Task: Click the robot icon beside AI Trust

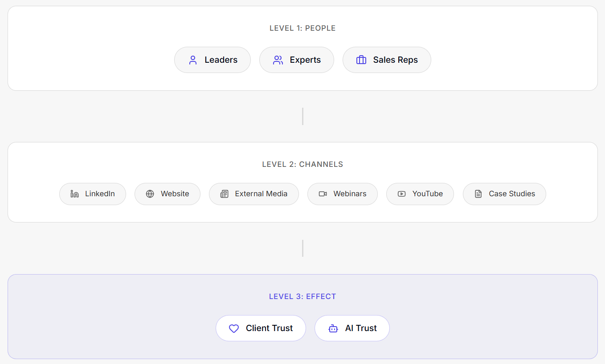Action: click(x=333, y=328)
